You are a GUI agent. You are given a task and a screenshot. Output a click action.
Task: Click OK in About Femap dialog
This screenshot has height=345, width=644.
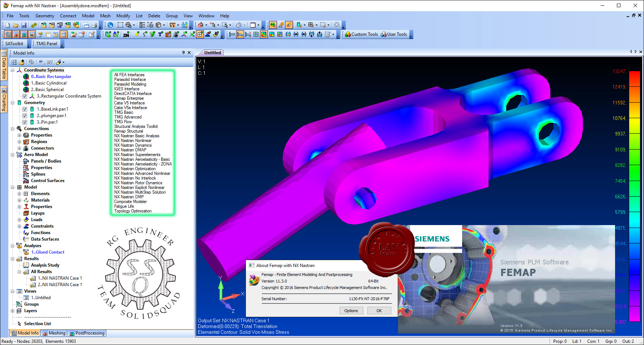[379, 311]
